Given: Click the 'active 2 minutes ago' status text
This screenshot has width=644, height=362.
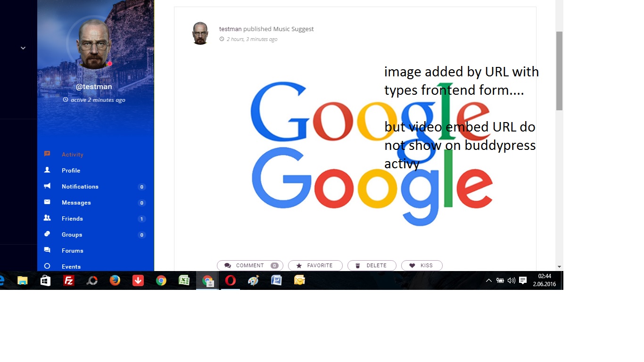Looking at the screenshot, I should [98, 100].
